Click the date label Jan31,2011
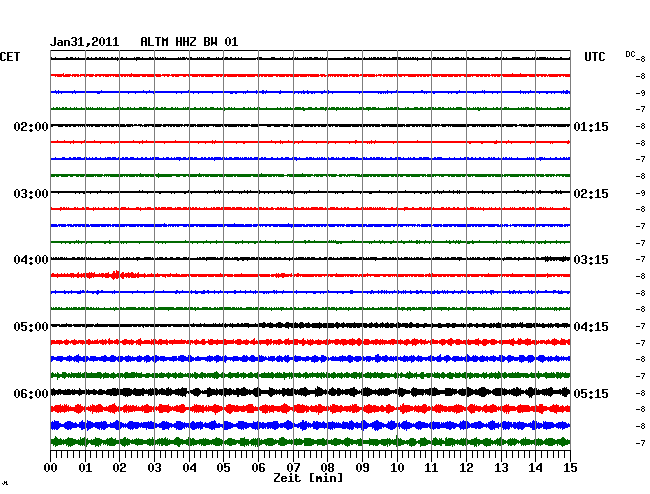 (85, 42)
